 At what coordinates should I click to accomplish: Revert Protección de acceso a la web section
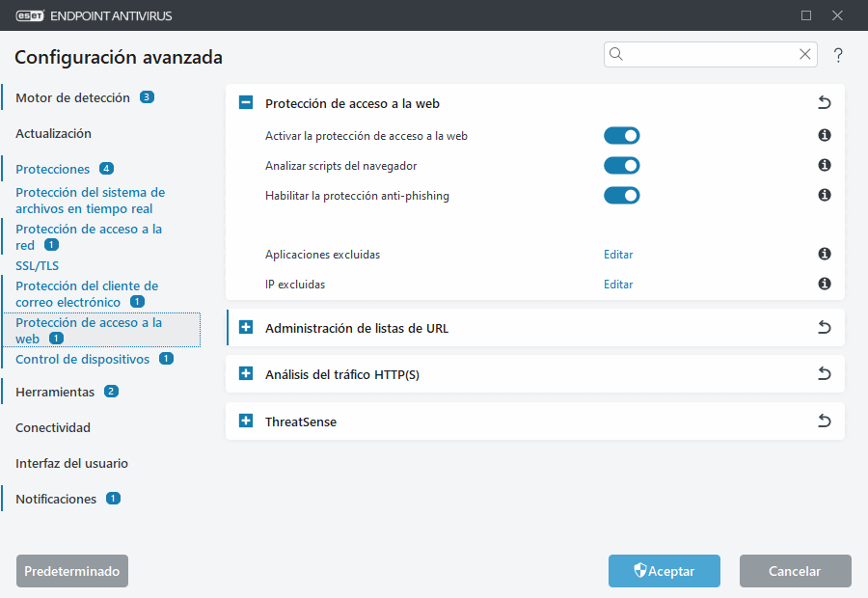(825, 102)
